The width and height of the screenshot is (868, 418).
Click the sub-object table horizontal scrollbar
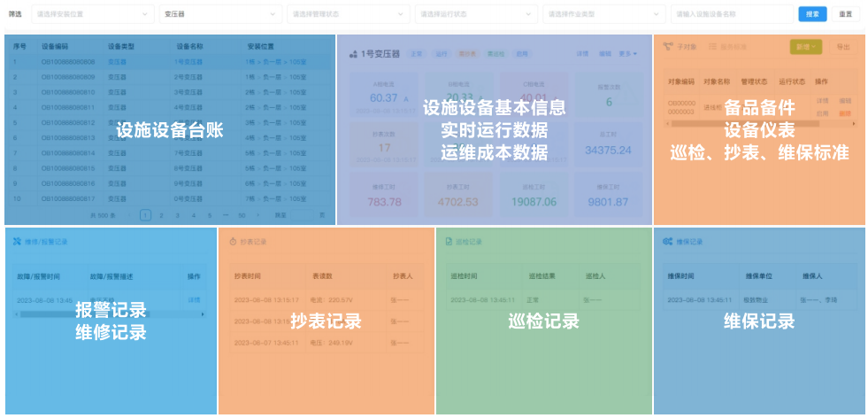click(745, 124)
